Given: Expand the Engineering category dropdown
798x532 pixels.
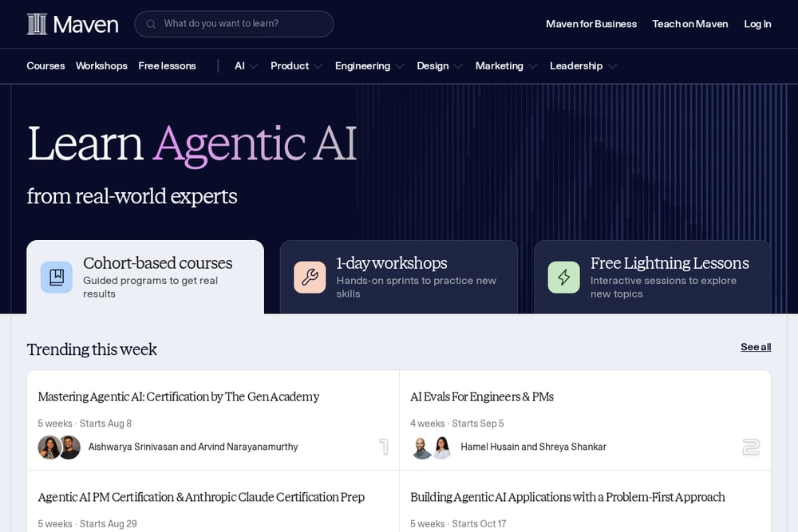Looking at the screenshot, I should 369,66.
